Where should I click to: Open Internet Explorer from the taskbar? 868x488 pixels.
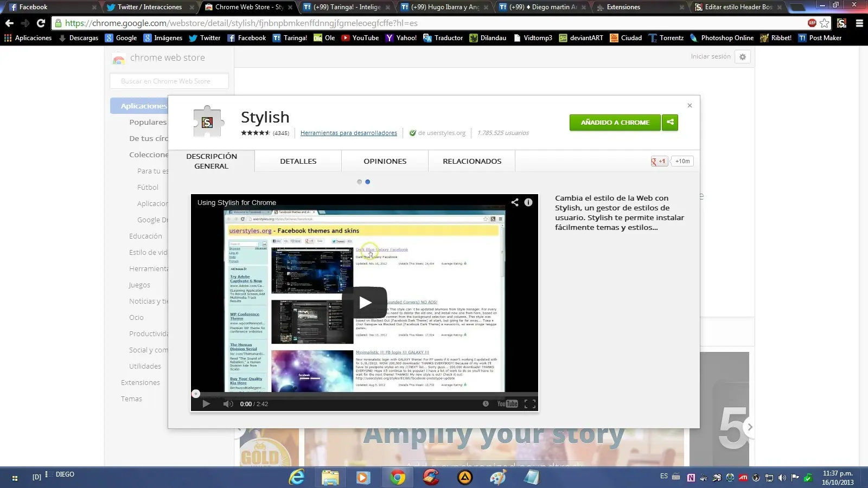(297, 477)
